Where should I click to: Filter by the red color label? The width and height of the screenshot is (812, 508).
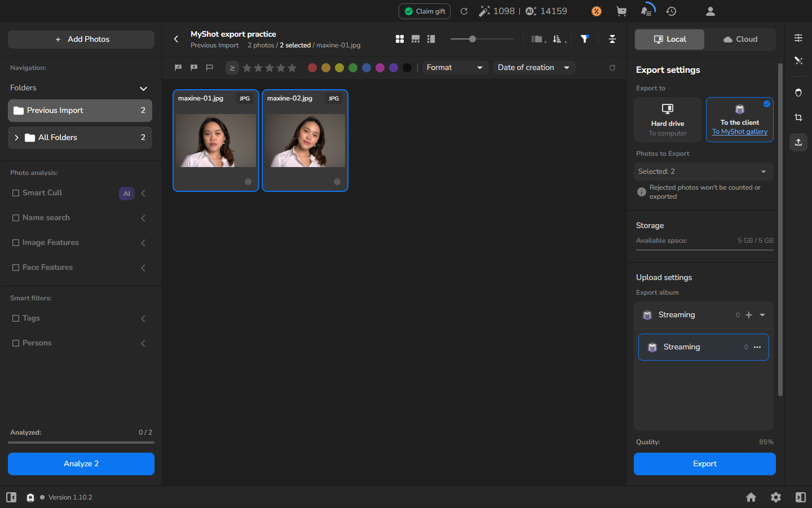pos(312,68)
